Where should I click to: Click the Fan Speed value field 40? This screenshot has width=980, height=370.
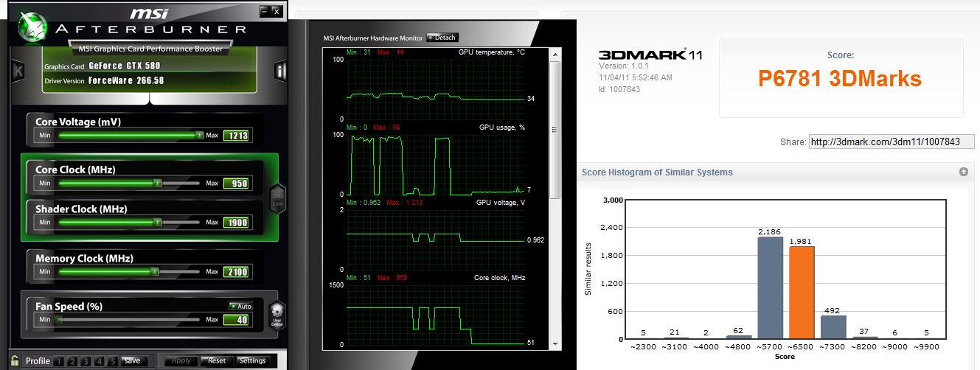237,320
